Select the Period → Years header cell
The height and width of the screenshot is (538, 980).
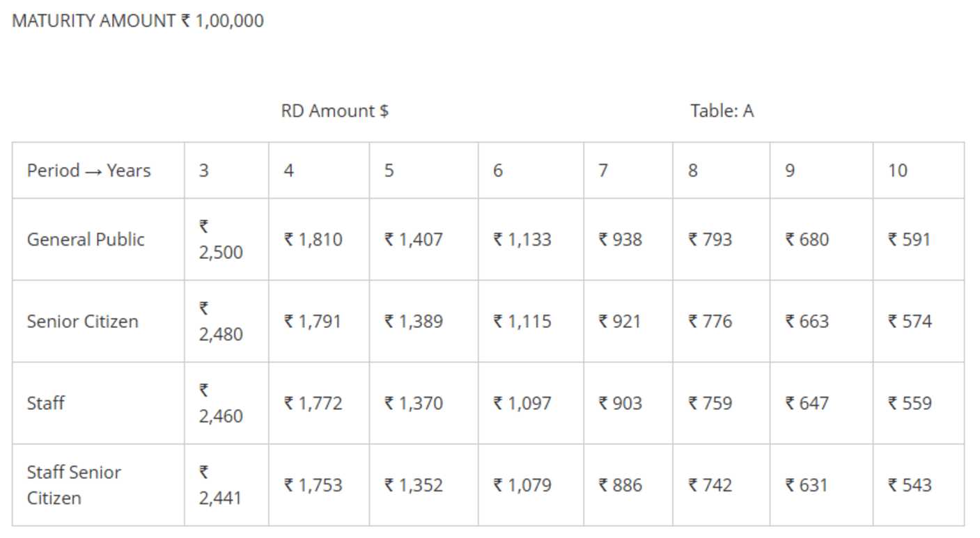pyautogui.click(x=88, y=171)
